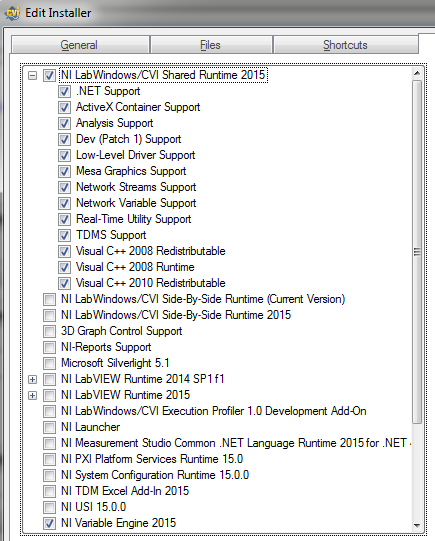Click the CVI icon in title bar

coord(13,13)
